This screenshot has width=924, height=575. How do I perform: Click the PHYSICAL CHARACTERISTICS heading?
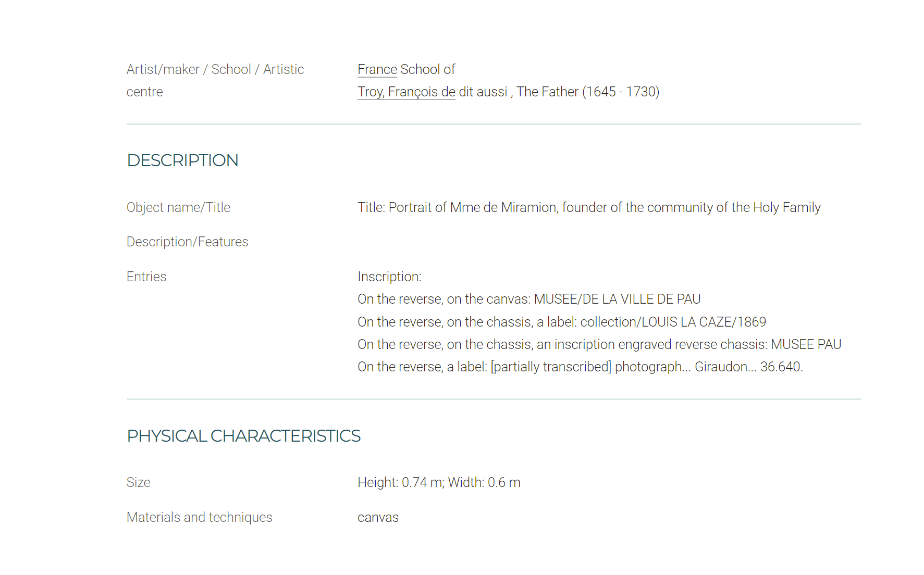point(243,435)
